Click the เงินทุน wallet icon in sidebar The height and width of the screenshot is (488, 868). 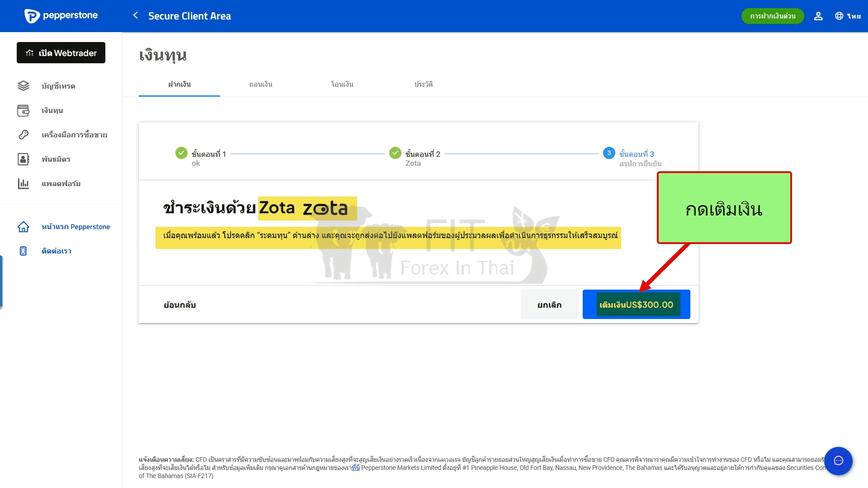24,110
